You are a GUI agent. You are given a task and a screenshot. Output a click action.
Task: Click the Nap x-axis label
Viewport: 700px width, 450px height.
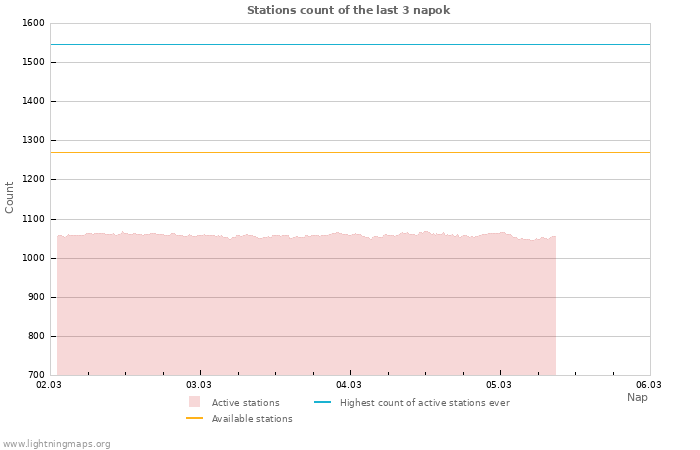pos(637,397)
